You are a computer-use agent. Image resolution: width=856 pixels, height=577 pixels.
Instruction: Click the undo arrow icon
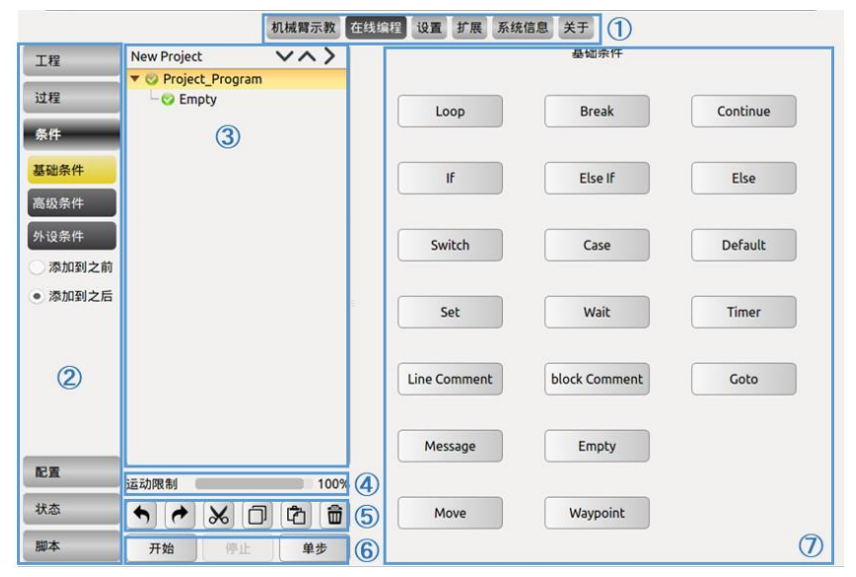141,515
